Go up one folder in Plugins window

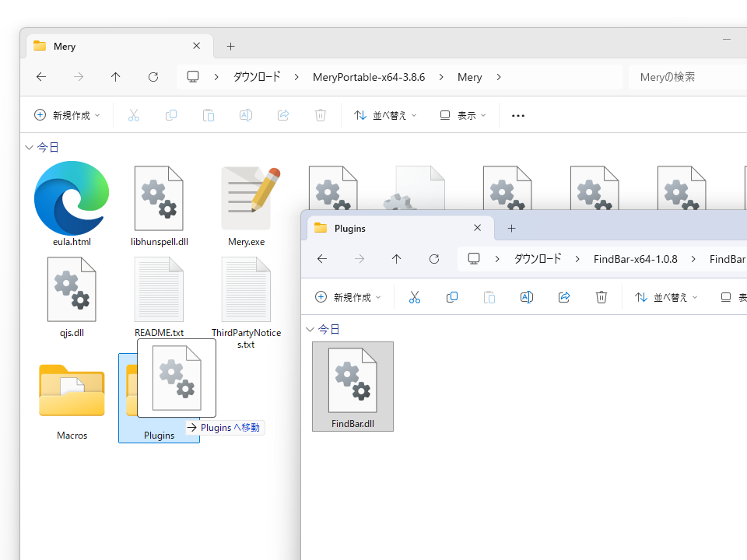coord(396,259)
